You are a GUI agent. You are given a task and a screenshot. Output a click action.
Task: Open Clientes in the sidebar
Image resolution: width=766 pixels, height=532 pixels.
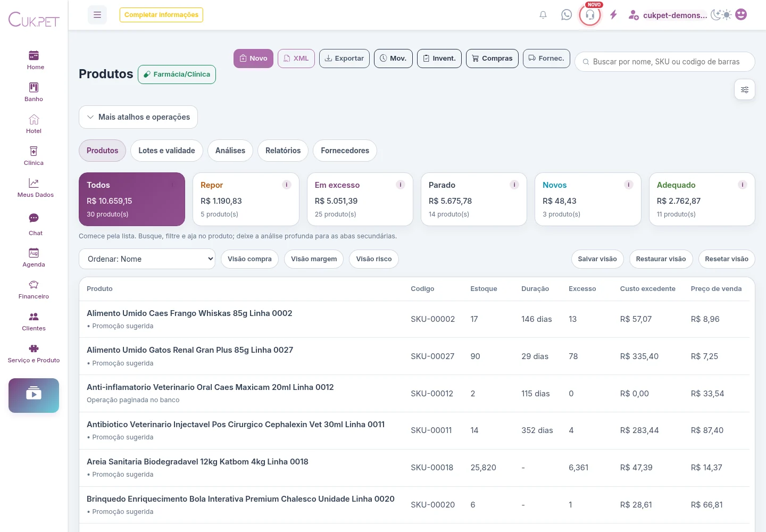point(34,321)
